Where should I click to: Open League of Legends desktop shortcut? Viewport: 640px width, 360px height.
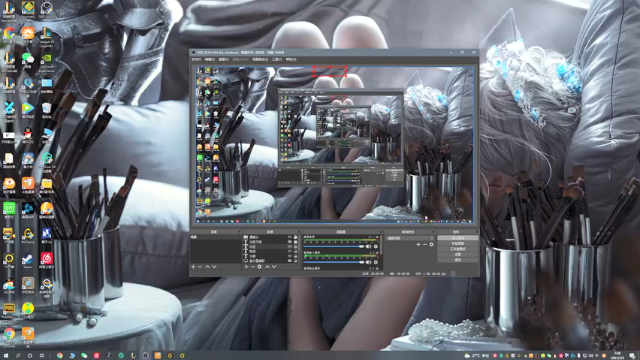[x=46, y=37]
